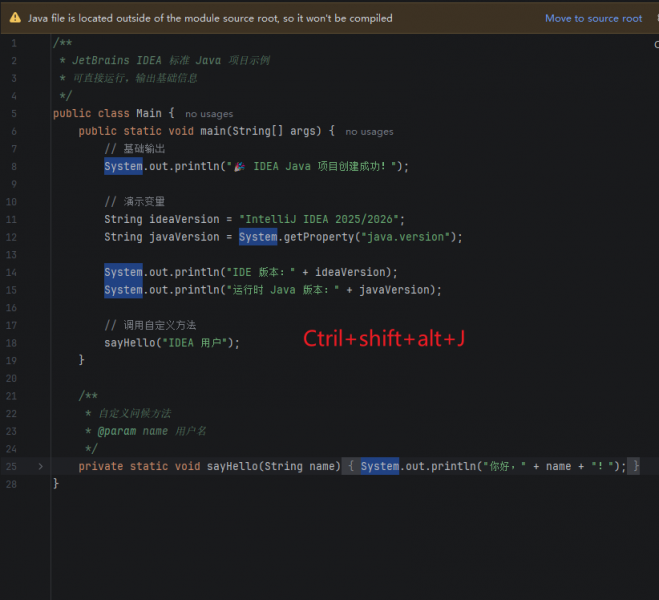
Task: Click the no usages hint beside class Main
Action: click(209, 114)
